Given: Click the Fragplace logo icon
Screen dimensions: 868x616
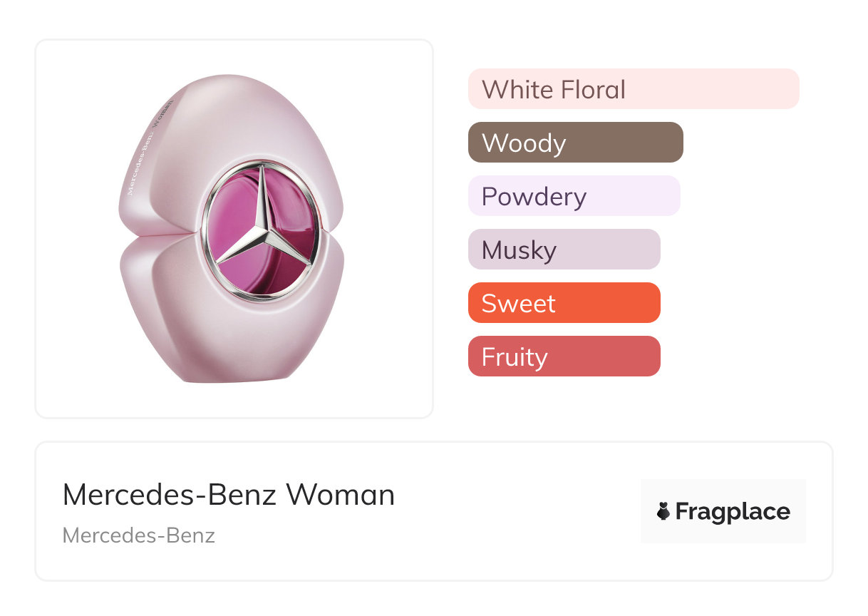Looking at the screenshot, I should click(x=663, y=511).
